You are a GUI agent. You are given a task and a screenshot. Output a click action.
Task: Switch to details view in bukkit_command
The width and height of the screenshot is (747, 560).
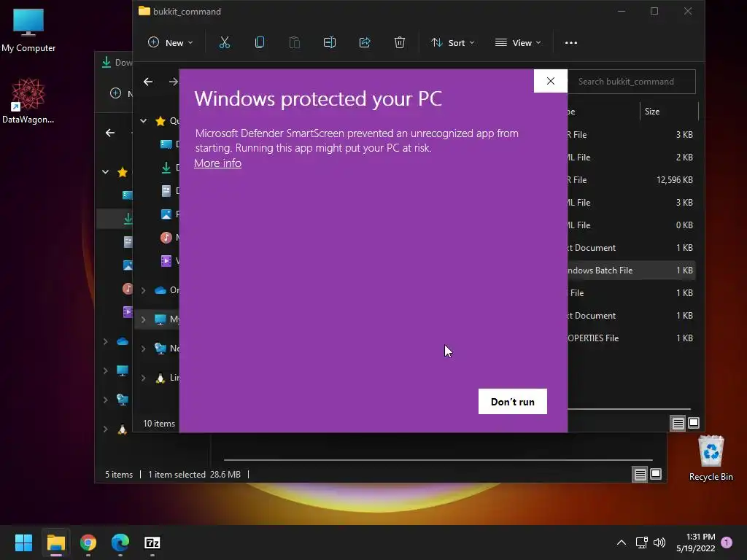[x=678, y=424]
